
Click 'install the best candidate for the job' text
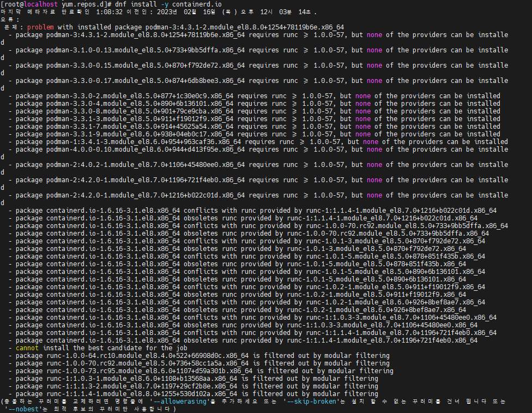(115, 348)
